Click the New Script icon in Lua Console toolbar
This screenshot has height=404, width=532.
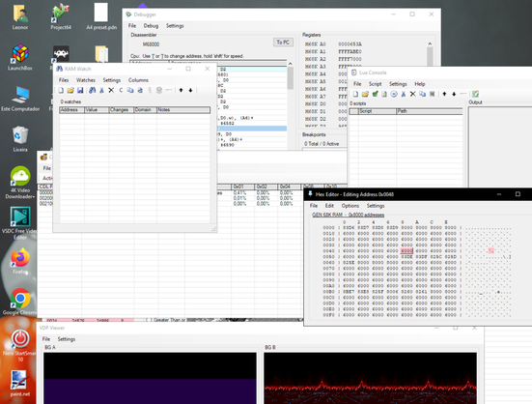355,94
